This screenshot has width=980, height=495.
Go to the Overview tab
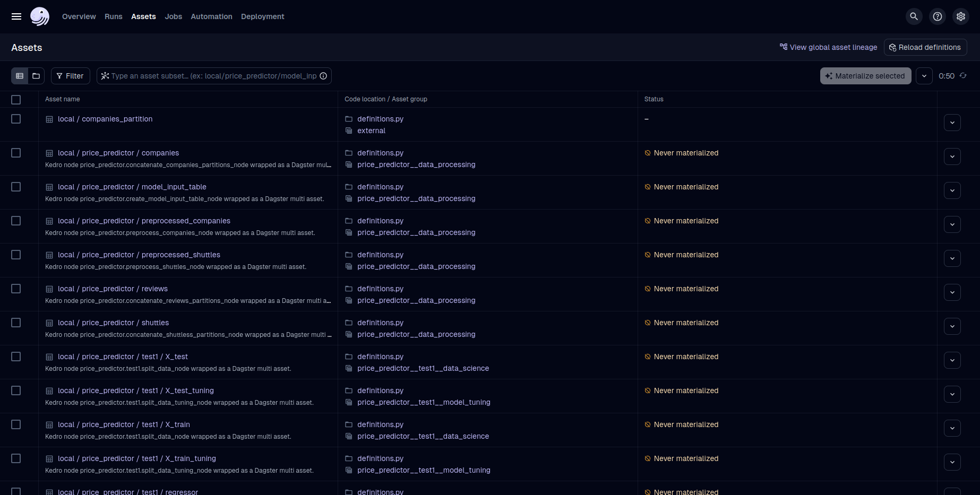[79, 16]
